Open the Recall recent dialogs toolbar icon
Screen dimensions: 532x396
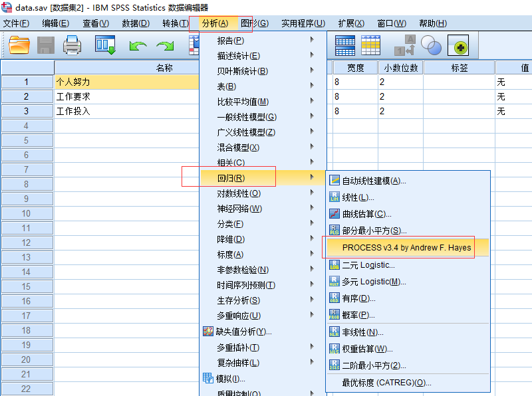click(105, 45)
